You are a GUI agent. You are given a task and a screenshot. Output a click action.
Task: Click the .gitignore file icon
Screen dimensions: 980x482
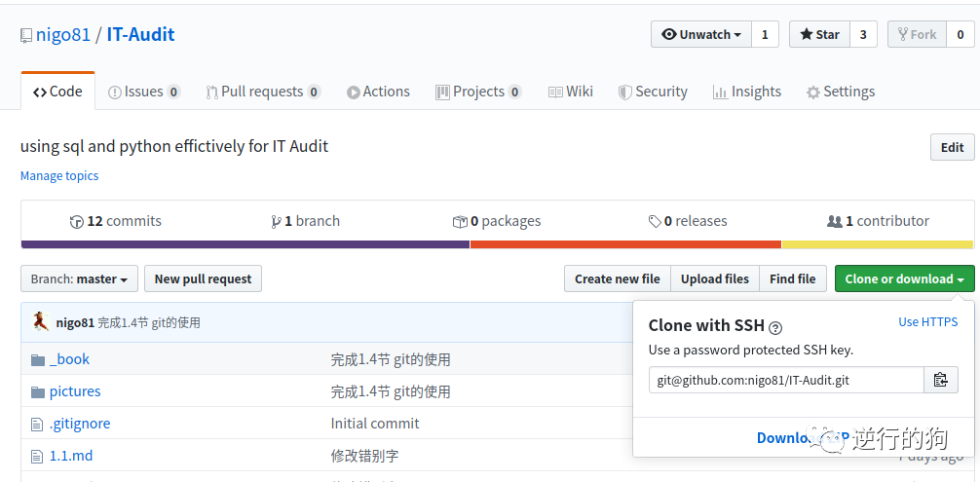37,425
